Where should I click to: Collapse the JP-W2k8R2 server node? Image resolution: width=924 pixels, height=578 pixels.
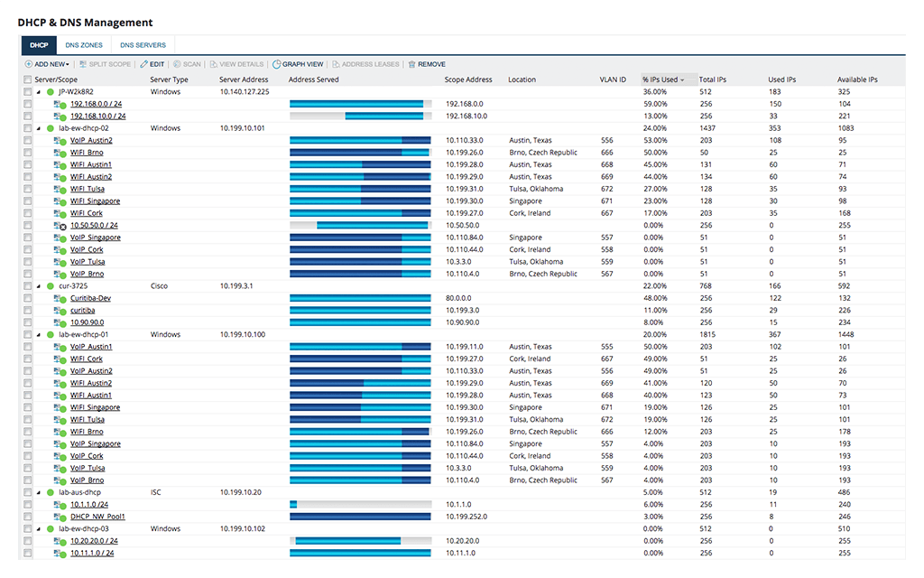pyautogui.click(x=38, y=92)
